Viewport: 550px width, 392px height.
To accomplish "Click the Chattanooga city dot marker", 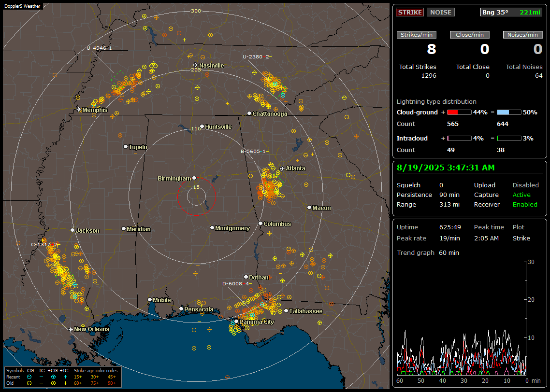I will click(249, 113).
